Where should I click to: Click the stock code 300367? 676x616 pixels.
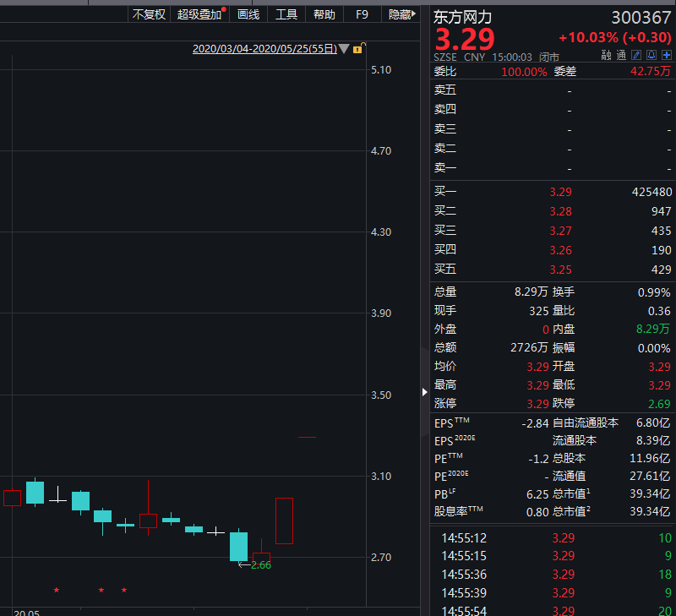point(641,18)
